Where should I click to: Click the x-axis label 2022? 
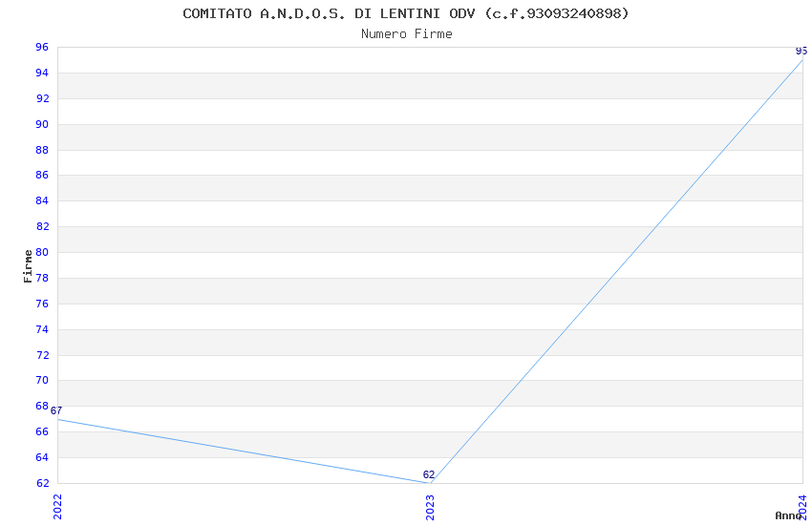(x=57, y=507)
